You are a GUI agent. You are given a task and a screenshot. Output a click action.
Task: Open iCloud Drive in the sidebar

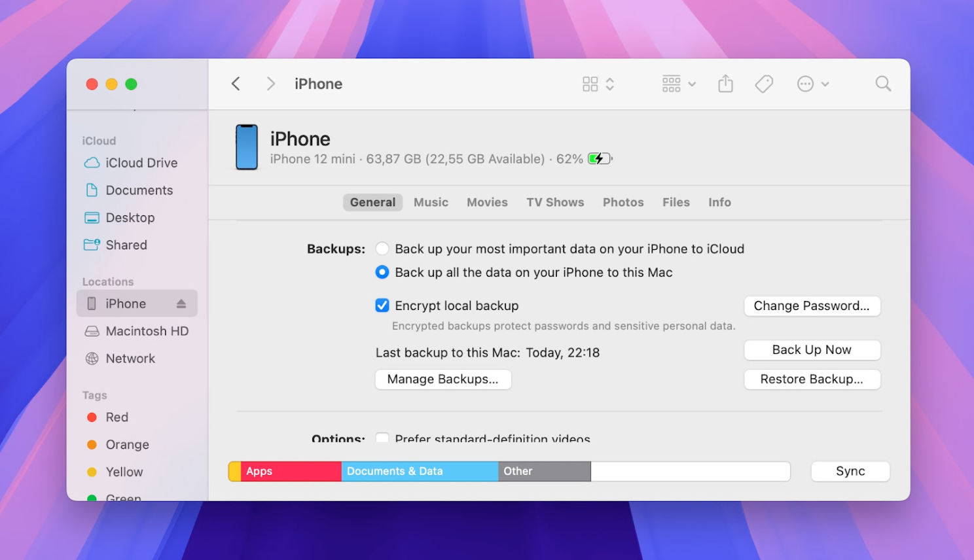131,163
